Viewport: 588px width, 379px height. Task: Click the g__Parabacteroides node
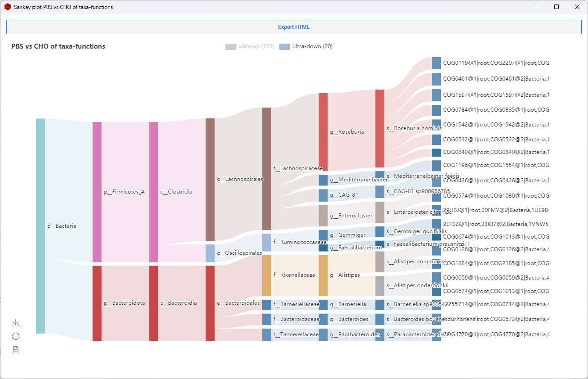click(323, 334)
